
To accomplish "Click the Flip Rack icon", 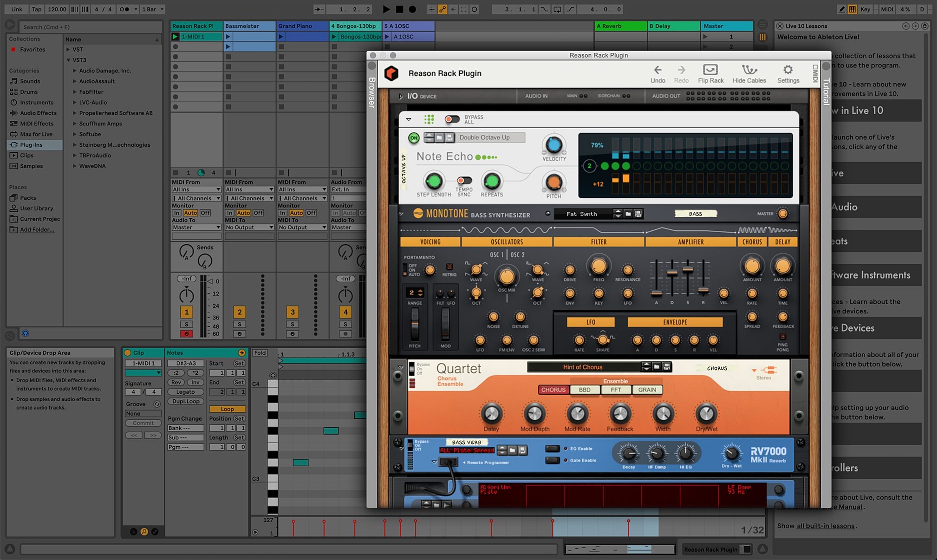I will [710, 70].
